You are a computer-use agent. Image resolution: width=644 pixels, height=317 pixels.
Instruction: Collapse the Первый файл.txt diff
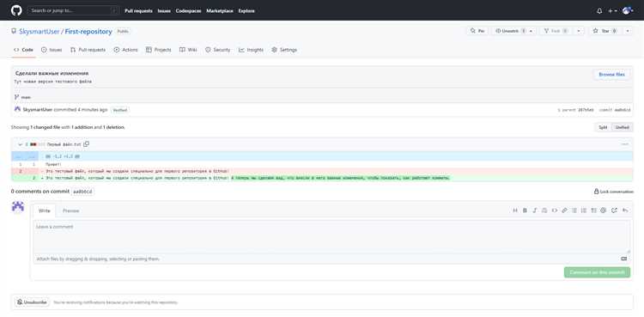click(x=20, y=144)
